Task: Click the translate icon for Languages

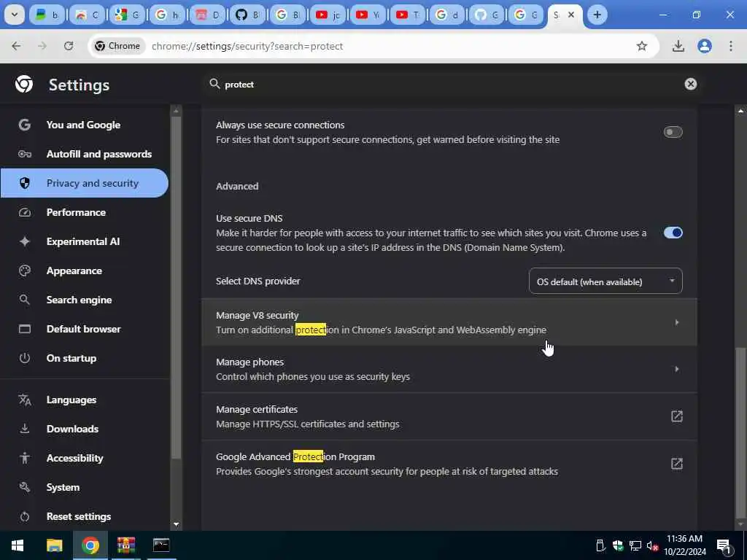Action: pyautogui.click(x=24, y=400)
